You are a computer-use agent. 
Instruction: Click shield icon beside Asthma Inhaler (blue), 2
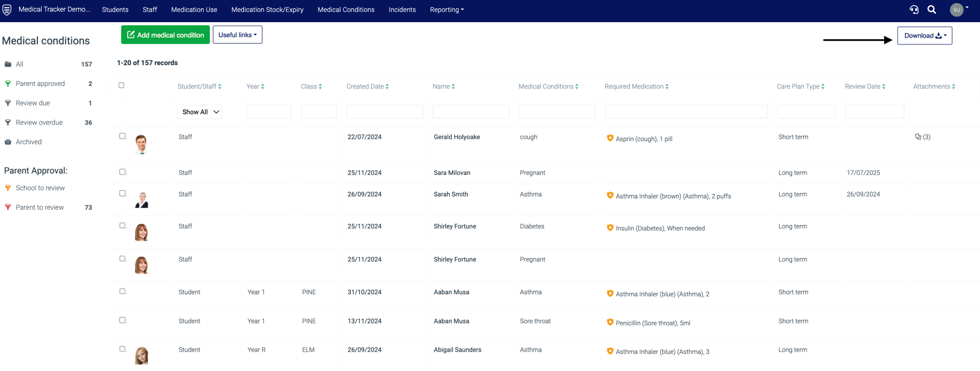[610, 293]
